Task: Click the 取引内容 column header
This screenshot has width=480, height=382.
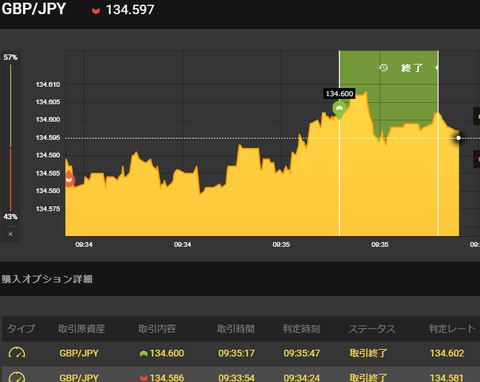Action: pyautogui.click(x=157, y=329)
